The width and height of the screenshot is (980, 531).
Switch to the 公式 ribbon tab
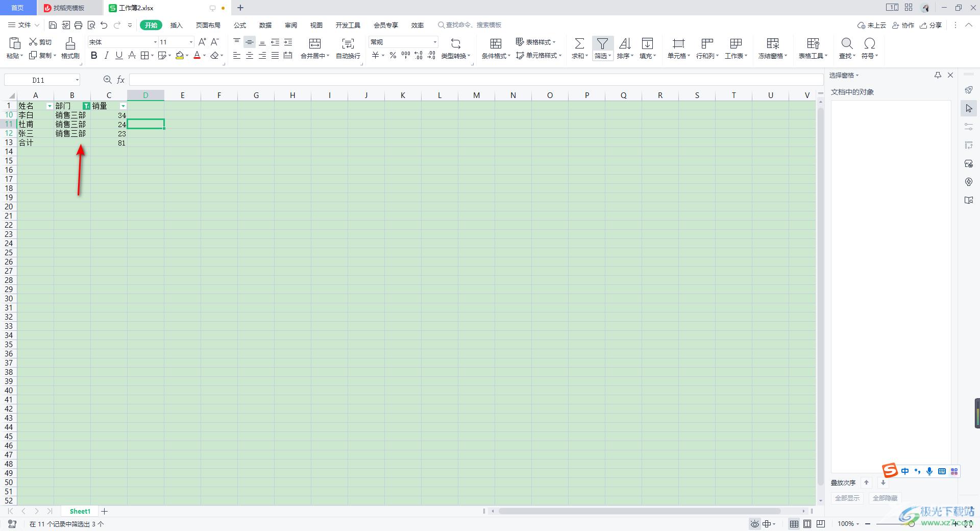pos(240,25)
